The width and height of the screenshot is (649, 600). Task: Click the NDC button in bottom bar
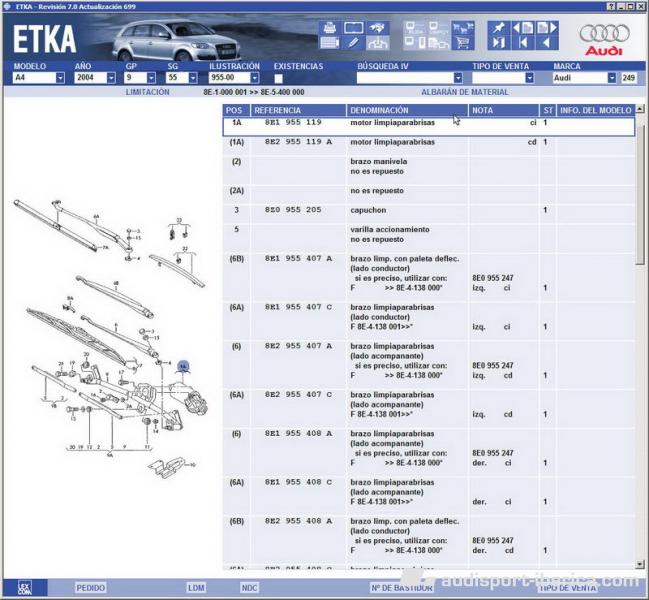(249, 588)
